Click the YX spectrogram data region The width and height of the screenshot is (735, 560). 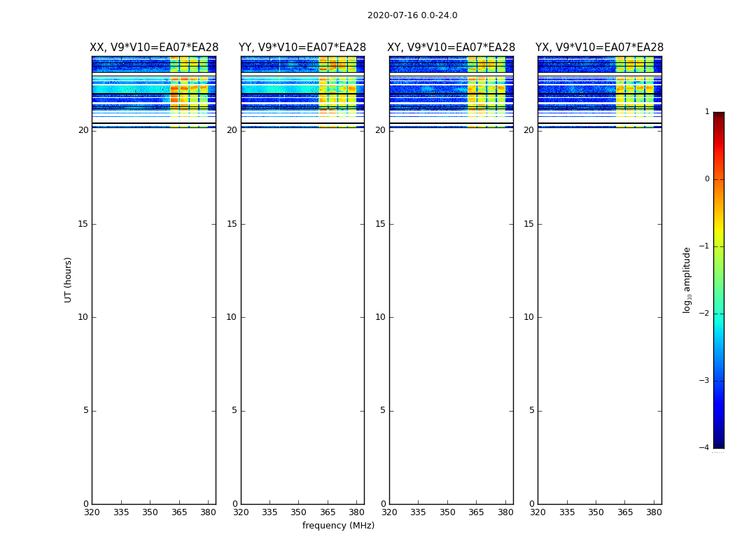599,92
